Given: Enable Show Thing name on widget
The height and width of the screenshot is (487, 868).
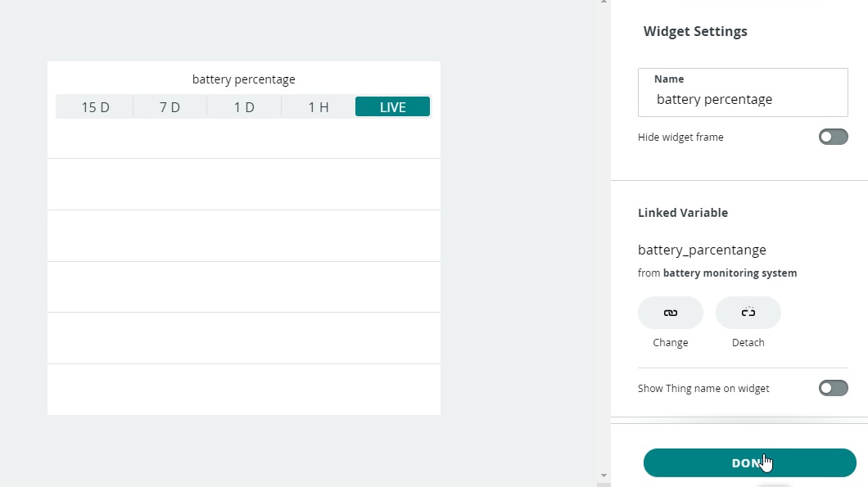Looking at the screenshot, I should tap(833, 388).
